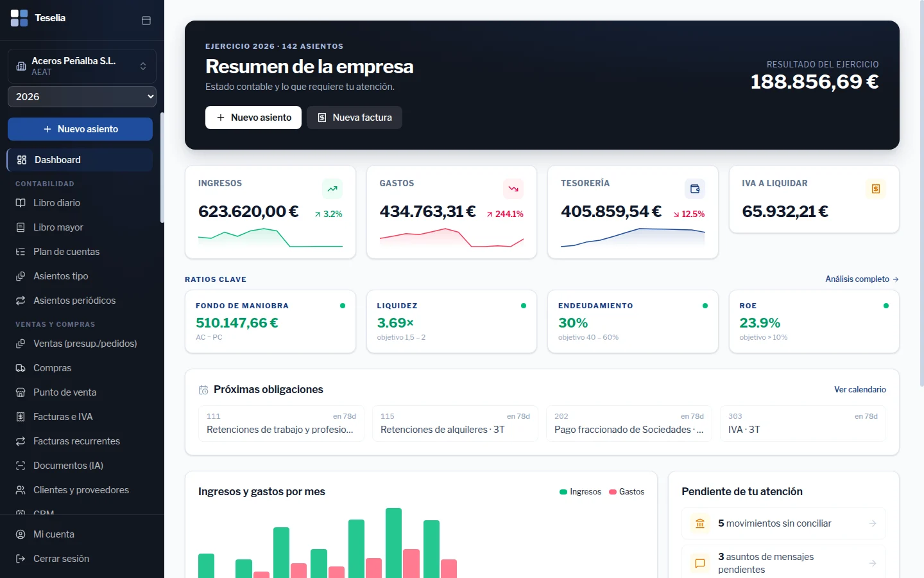
Task: Click the Libro mayor icon
Action: click(x=21, y=227)
